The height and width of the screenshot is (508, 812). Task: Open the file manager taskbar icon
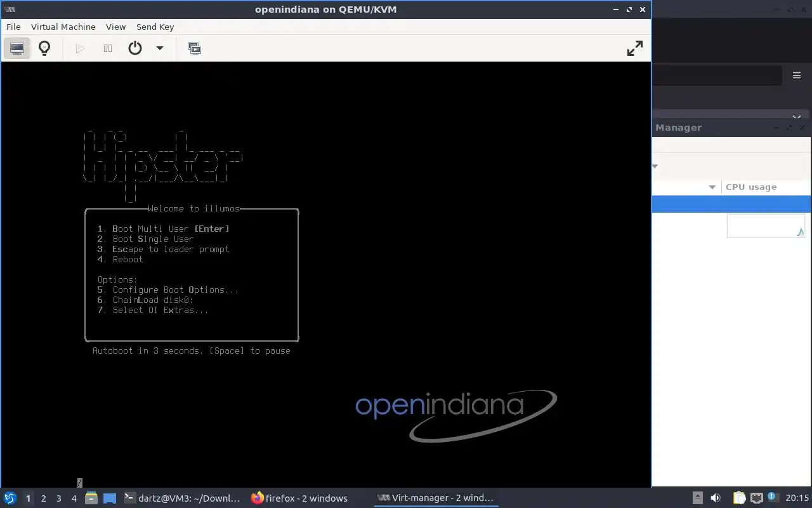point(91,498)
